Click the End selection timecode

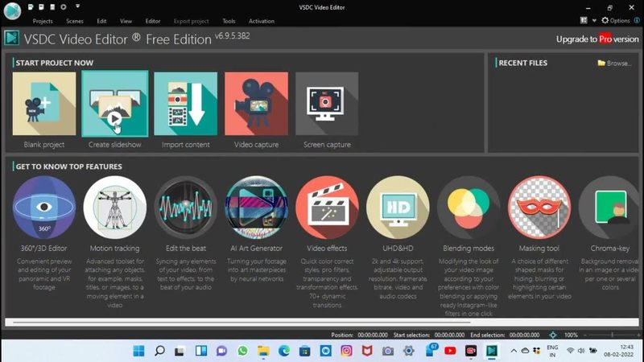[x=525, y=335]
